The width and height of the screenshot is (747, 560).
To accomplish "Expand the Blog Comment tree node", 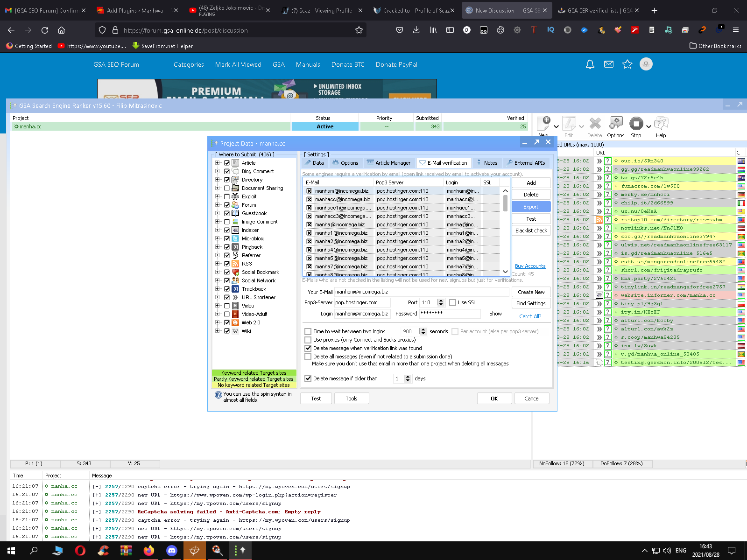I will point(218,171).
